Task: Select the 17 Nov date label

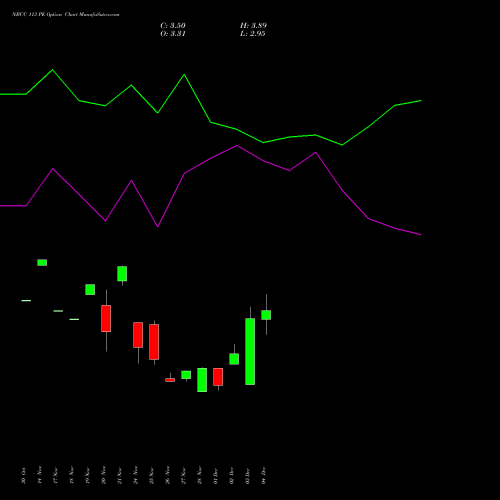Action: tap(56, 475)
